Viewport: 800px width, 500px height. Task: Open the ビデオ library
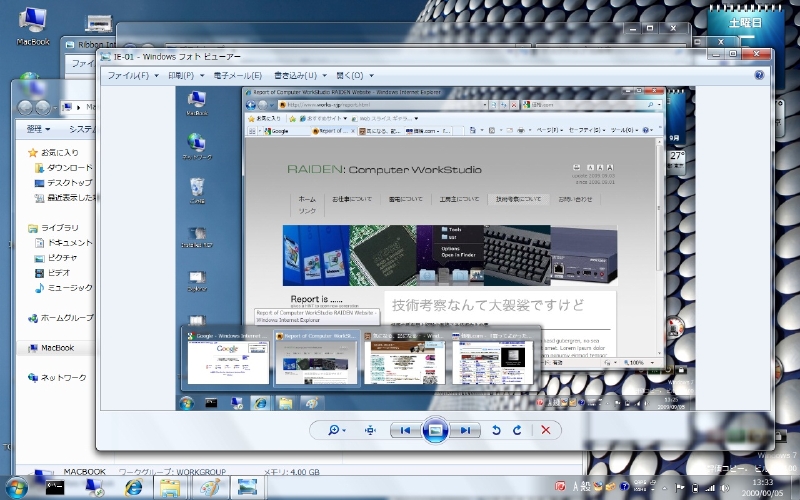(x=52, y=273)
